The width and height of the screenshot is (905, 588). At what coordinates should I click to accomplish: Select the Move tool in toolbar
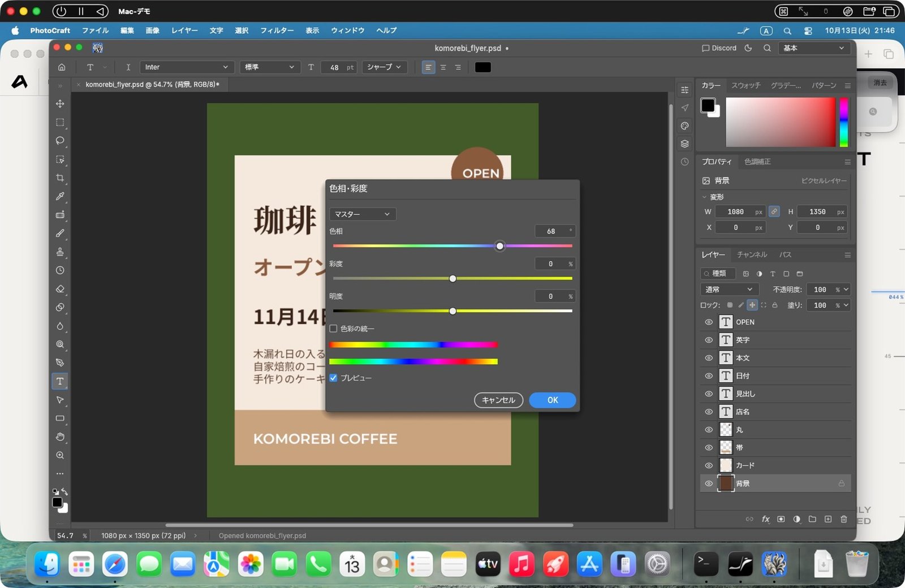point(60,103)
